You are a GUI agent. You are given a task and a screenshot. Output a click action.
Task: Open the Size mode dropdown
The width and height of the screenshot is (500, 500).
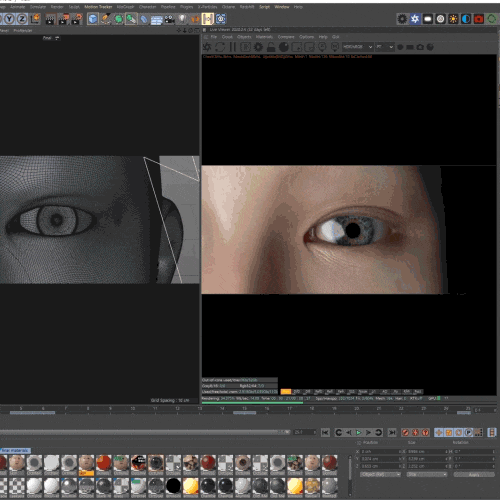pos(426,474)
